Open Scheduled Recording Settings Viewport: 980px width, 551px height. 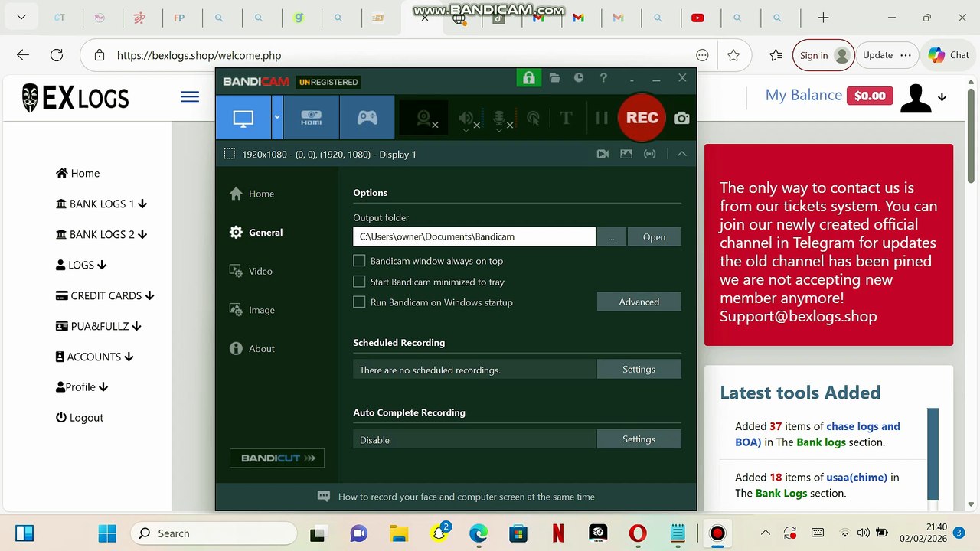pos(639,369)
